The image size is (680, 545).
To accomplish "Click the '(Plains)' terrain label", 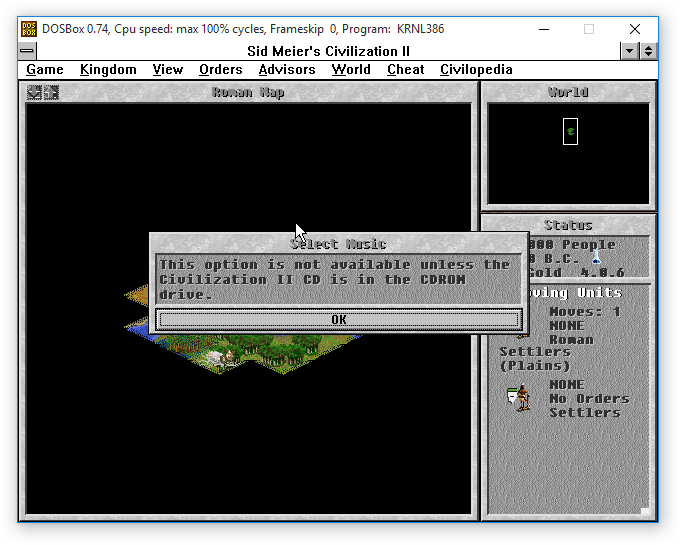I will coord(534,366).
